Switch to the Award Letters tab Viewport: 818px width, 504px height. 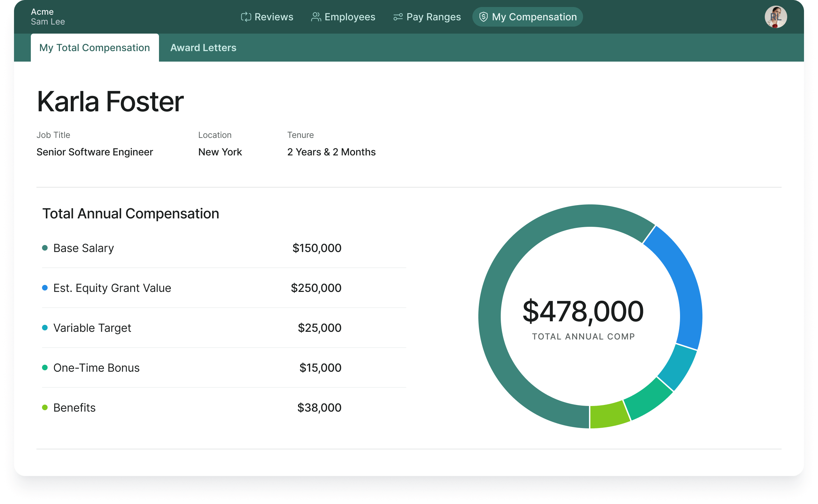pos(203,47)
